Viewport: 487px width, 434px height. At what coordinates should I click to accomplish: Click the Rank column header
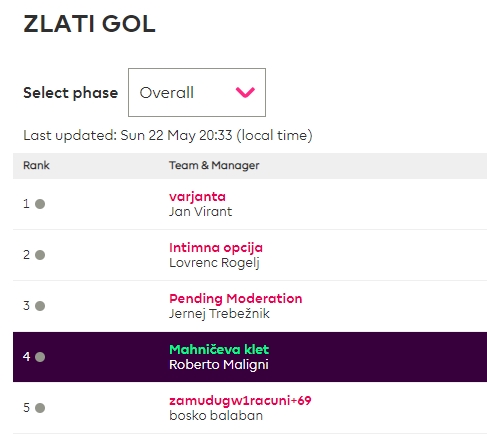tap(36, 165)
